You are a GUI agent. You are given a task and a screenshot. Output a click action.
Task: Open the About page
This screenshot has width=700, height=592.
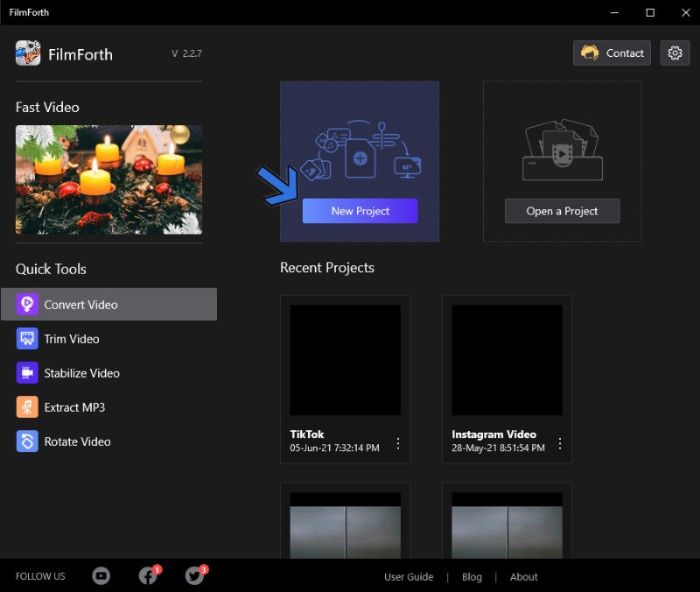523,576
